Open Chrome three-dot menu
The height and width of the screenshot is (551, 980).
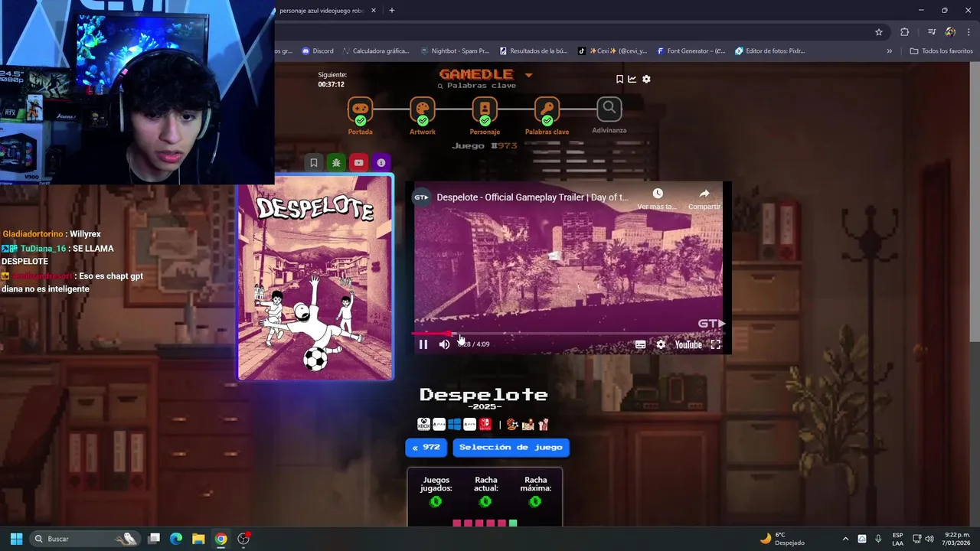(x=968, y=32)
